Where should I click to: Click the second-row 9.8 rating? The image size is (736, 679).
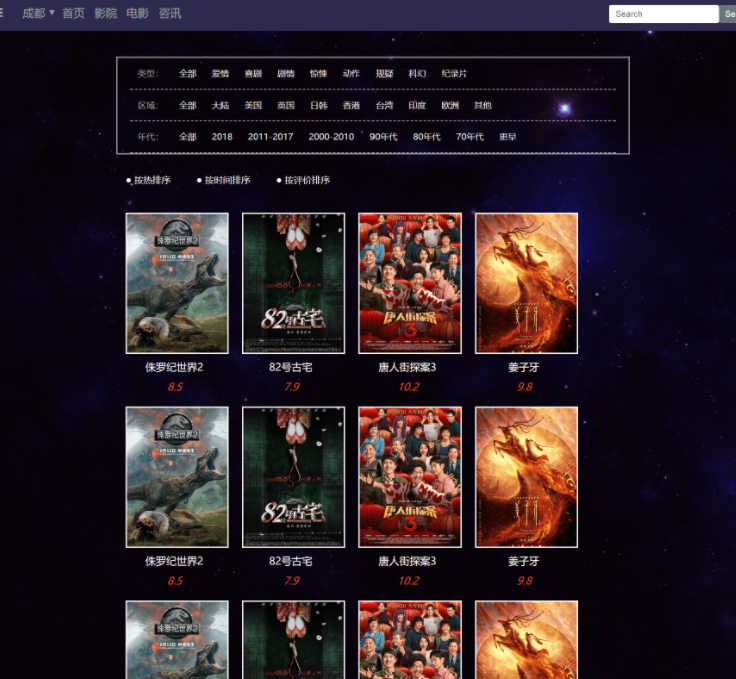(525, 581)
